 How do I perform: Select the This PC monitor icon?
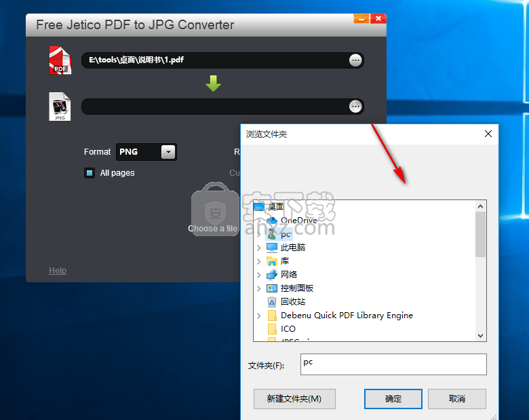272,248
